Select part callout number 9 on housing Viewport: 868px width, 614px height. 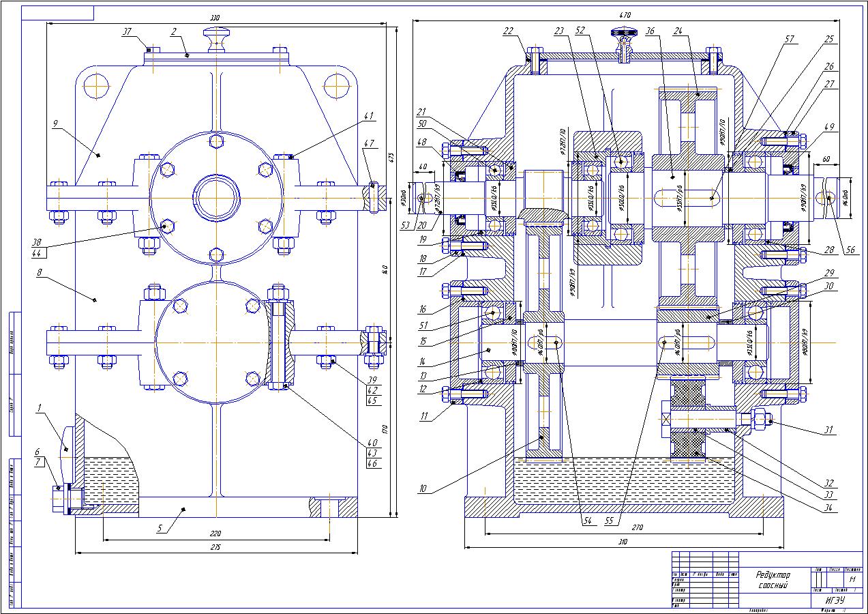54,124
